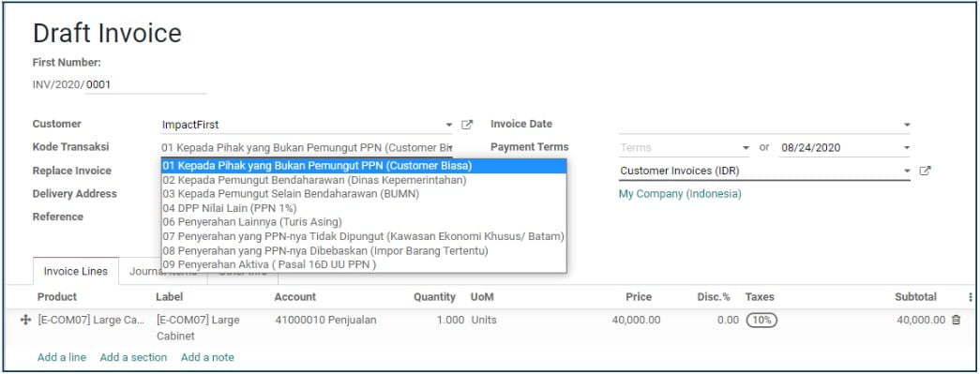Click the Units UoM cell

(484, 320)
